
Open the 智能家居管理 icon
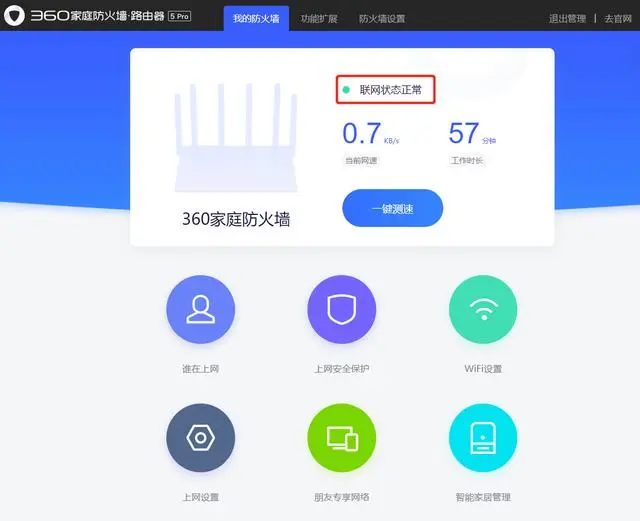click(x=483, y=438)
